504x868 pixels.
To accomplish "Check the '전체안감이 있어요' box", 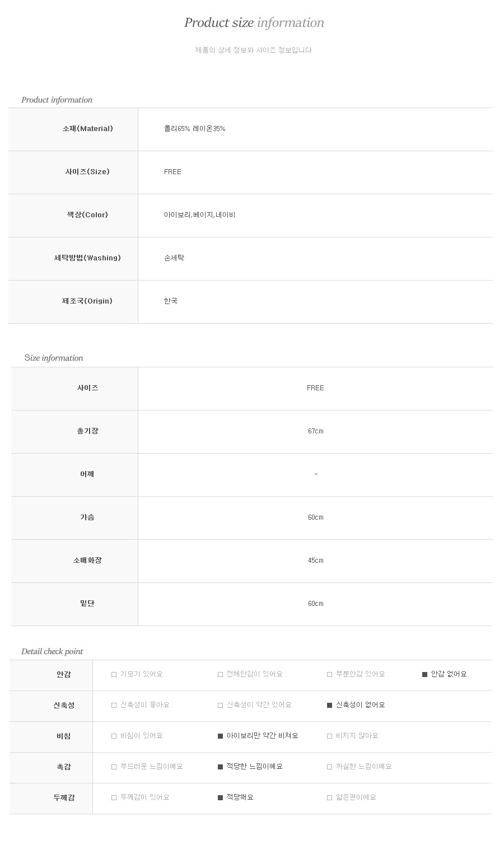I will point(221,674).
